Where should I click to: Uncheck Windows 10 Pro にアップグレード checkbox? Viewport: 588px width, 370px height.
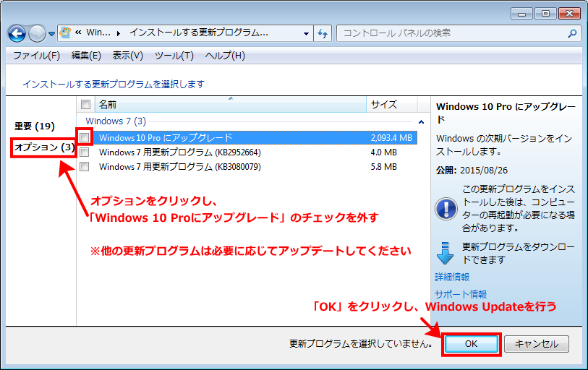tap(85, 137)
